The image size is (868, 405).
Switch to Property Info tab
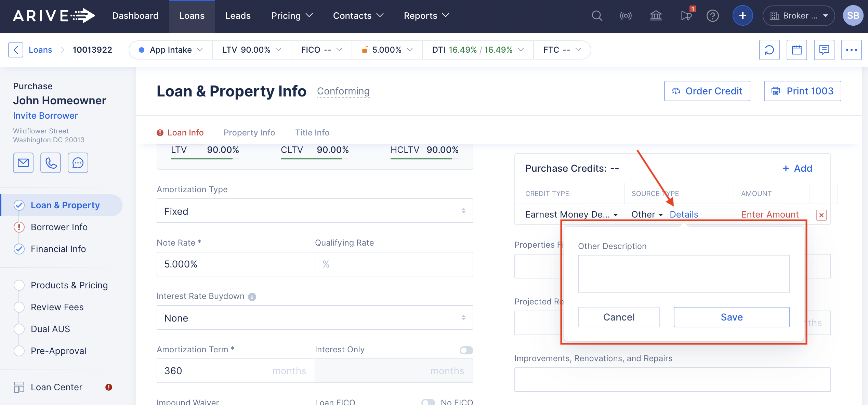click(x=249, y=132)
